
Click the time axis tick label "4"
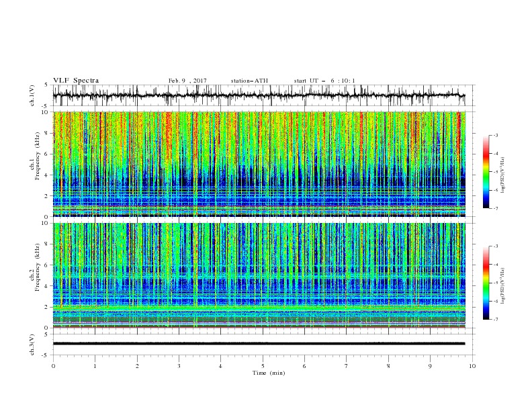pyautogui.click(x=220, y=366)
